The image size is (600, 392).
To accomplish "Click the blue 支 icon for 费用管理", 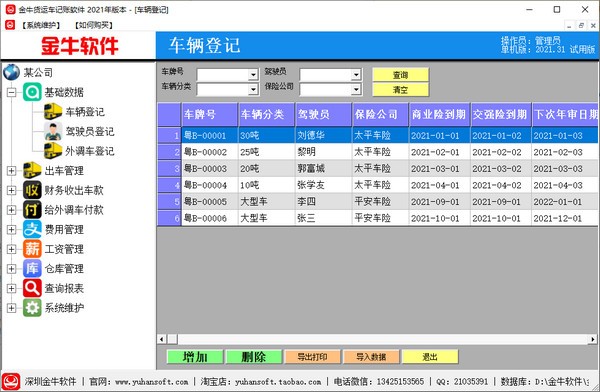I will (x=32, y=229).
